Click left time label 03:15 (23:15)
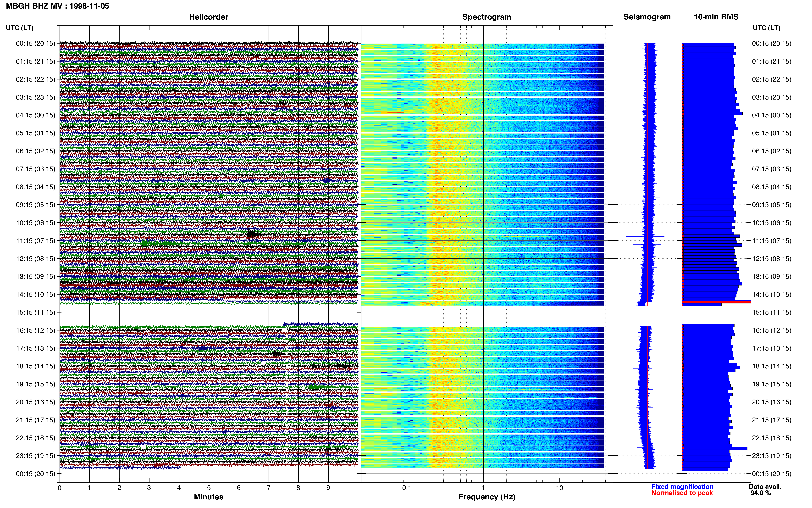Image resolution: width=812 pixels, height=508 pixels. [x=35, y=97]
